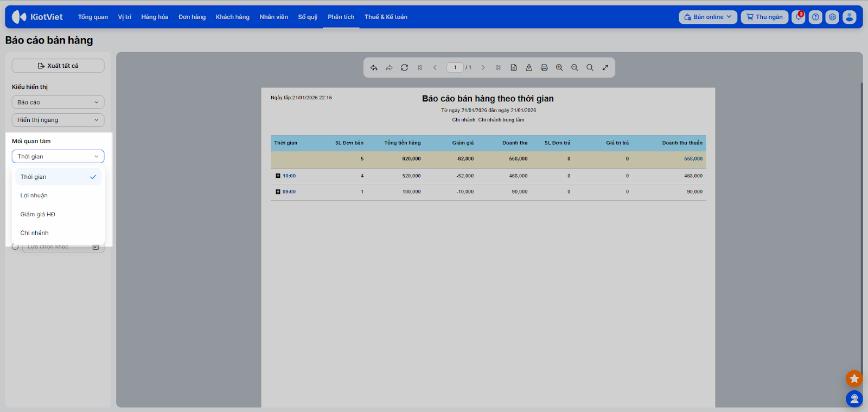Open the 'Hàng hóa' navigation menu
This screenshot has width=868, height=412.
[x=155, y=17]
